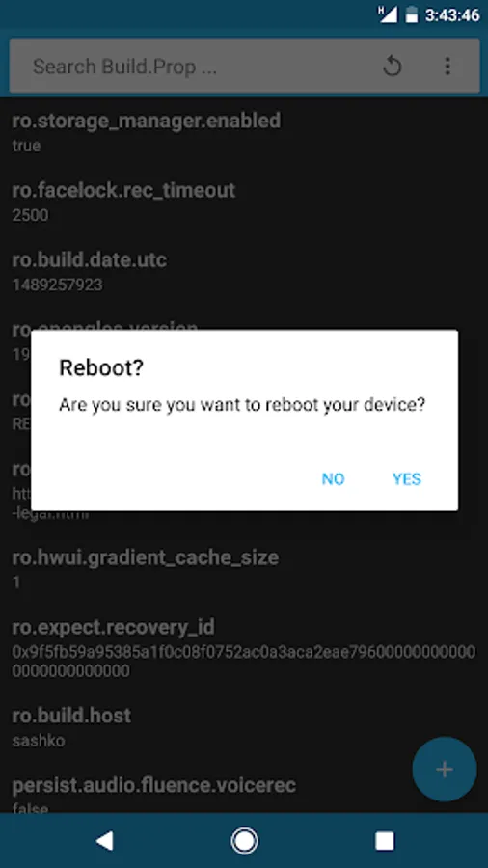Viewport: 488px width, 868px height.
Task: Open the three-dot overflow menu
Action: pyautogui.click(x=447, y=67)
